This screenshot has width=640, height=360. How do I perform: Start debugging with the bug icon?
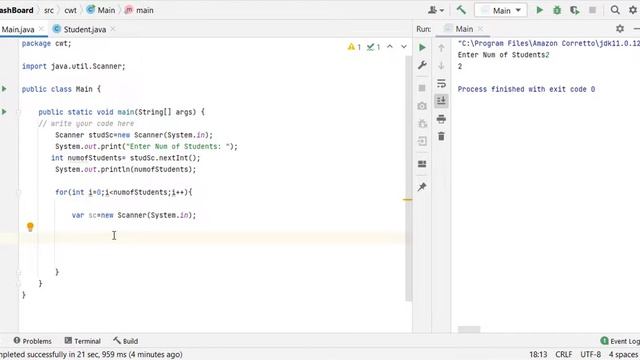pos(557,10)
